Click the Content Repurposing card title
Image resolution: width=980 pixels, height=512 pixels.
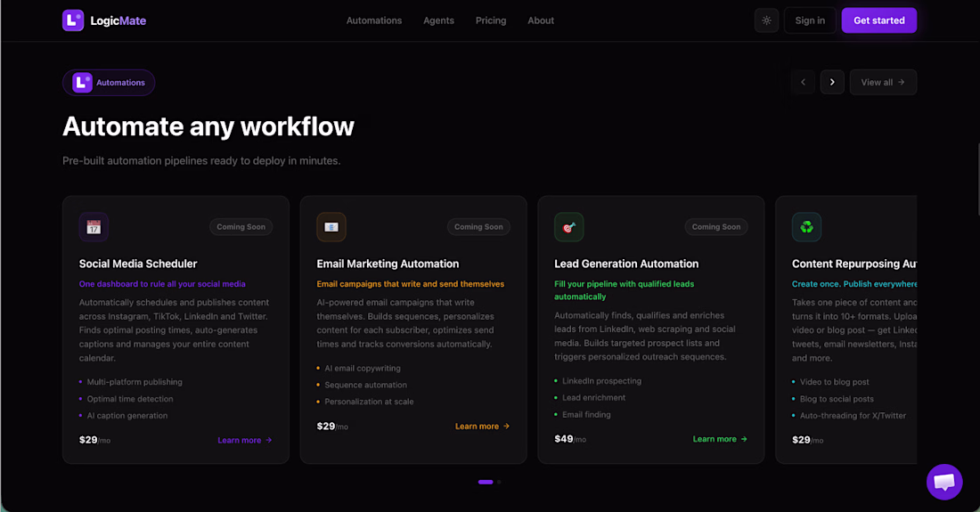[x=854, y=264]
